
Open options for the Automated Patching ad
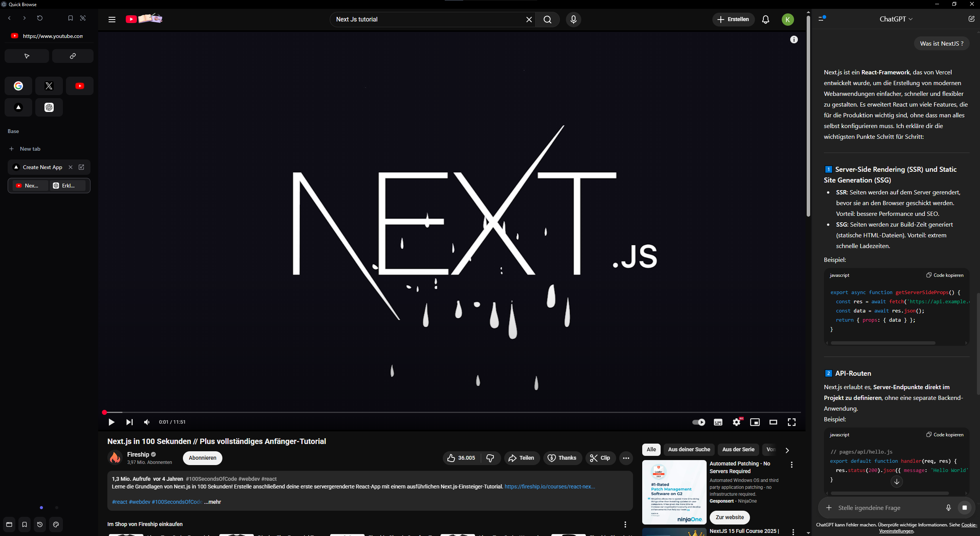pos(792,465)
